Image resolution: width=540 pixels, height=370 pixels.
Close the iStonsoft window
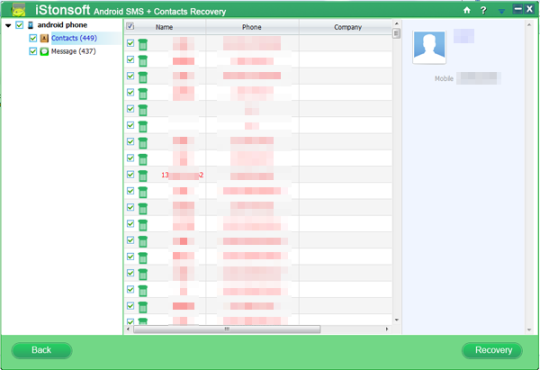pos(530,9)
